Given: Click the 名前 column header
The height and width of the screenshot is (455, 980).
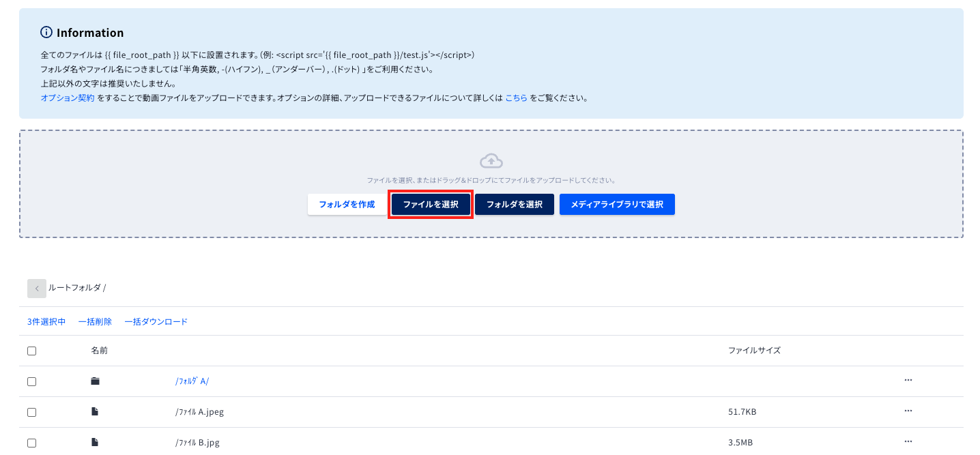Looking at the screenshot, I should 99,351.
